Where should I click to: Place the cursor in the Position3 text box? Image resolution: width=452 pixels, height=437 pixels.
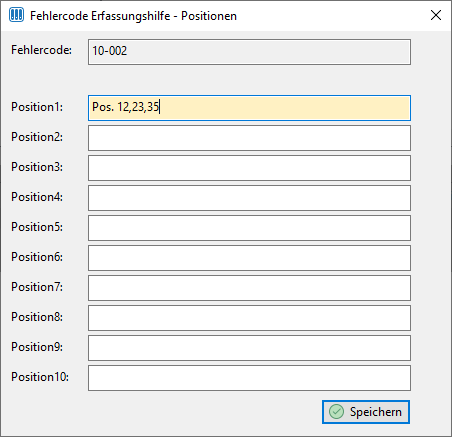tap(249, 168)
